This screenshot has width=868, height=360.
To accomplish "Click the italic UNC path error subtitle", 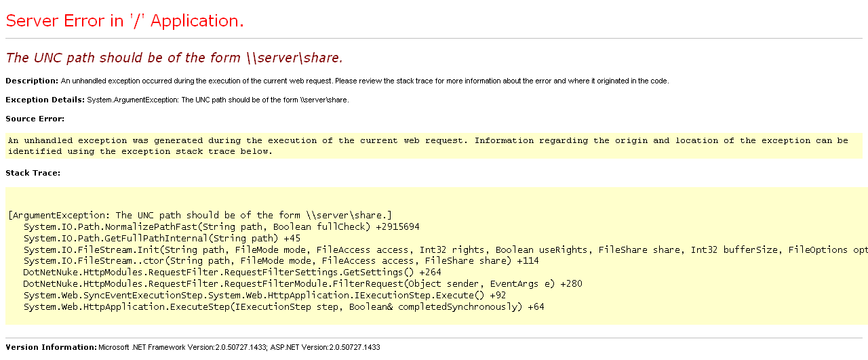I will click(174, 58).
